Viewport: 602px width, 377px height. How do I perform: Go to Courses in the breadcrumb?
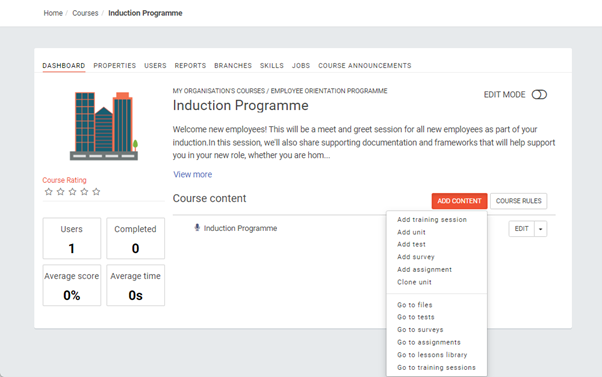(85, 13)
